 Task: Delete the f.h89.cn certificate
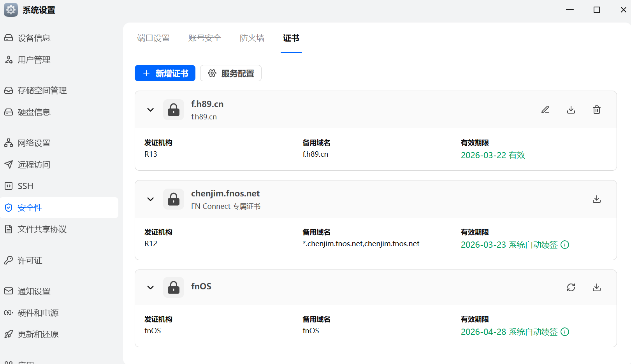click(596, 110)
